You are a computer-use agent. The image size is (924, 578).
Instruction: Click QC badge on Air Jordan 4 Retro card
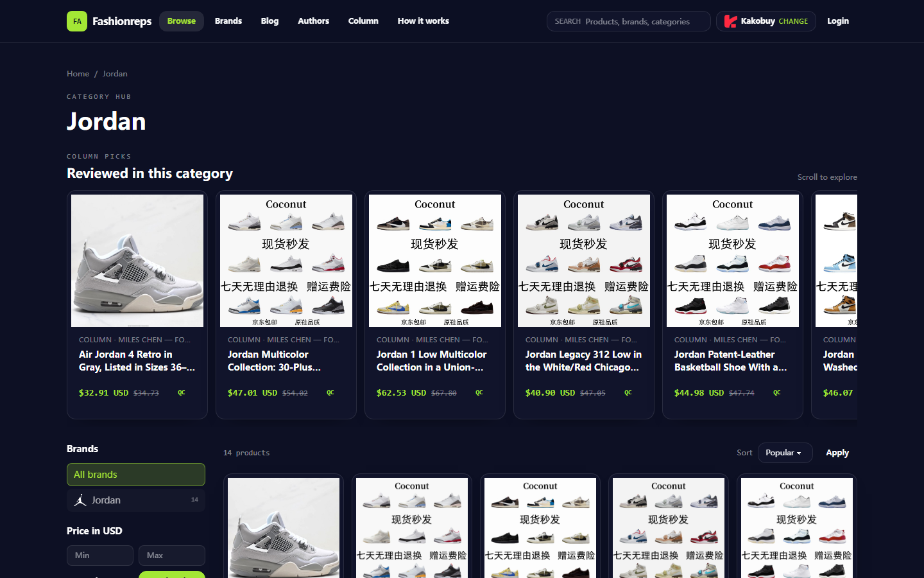[182, 392]
